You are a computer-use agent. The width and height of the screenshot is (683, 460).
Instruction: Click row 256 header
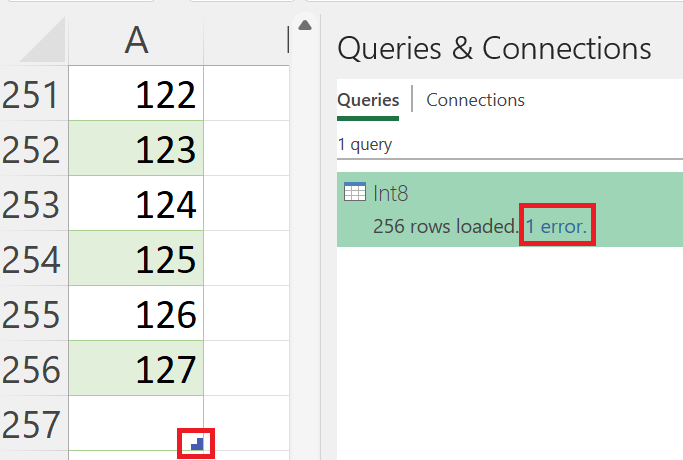34,370
